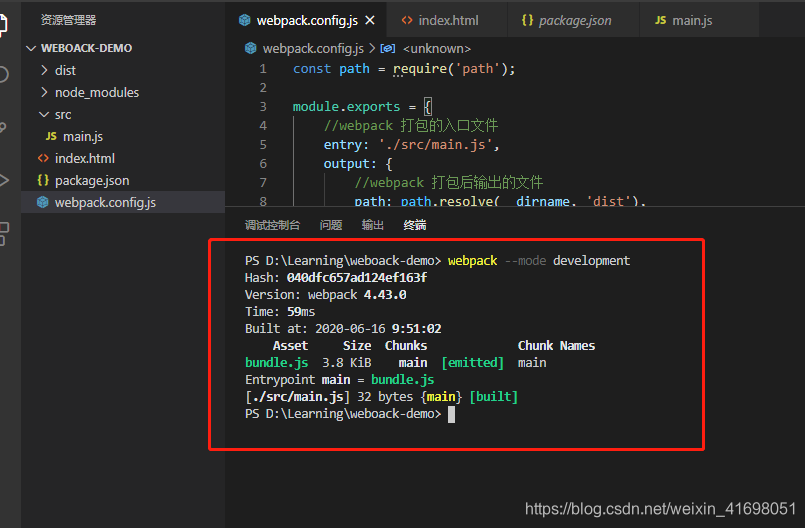This screenshot has height=528, width=805.
Task: Click the terminal prompt cursor
Action: pos(451,414)
